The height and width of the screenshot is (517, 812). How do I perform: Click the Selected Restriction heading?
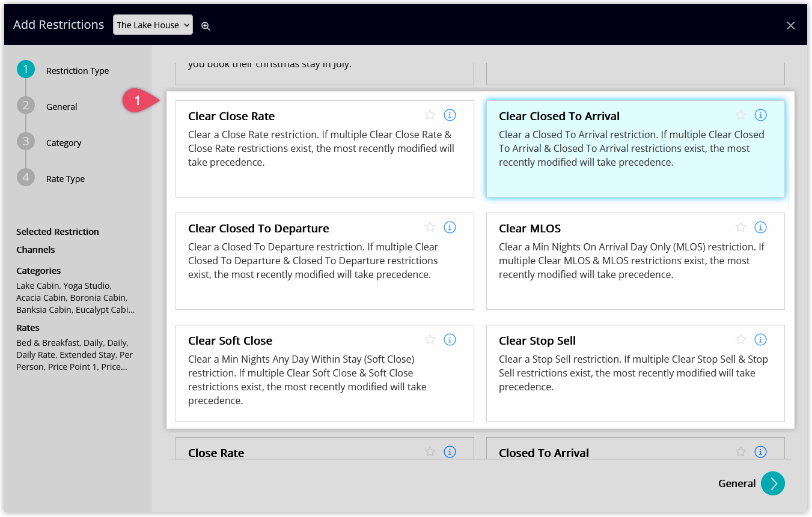(x=58, y=232)
